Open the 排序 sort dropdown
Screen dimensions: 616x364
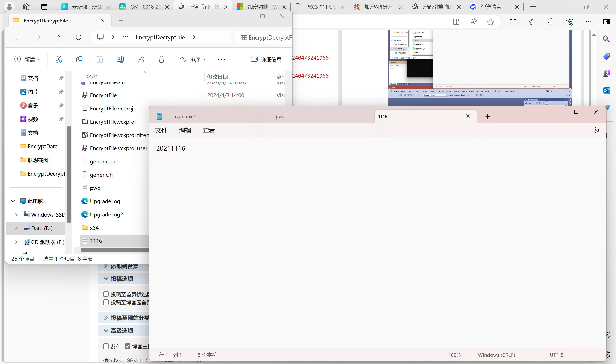193,59
